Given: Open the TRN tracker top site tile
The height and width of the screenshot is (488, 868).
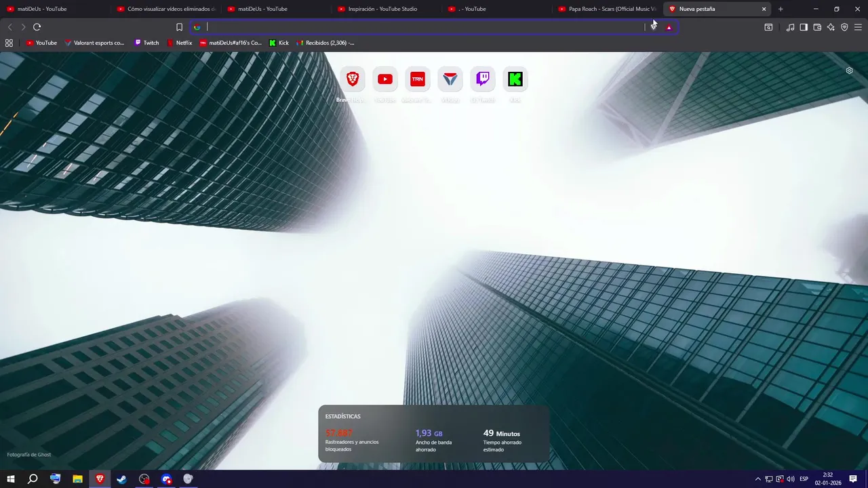Looking at the screenshot, I should (418, 79).
